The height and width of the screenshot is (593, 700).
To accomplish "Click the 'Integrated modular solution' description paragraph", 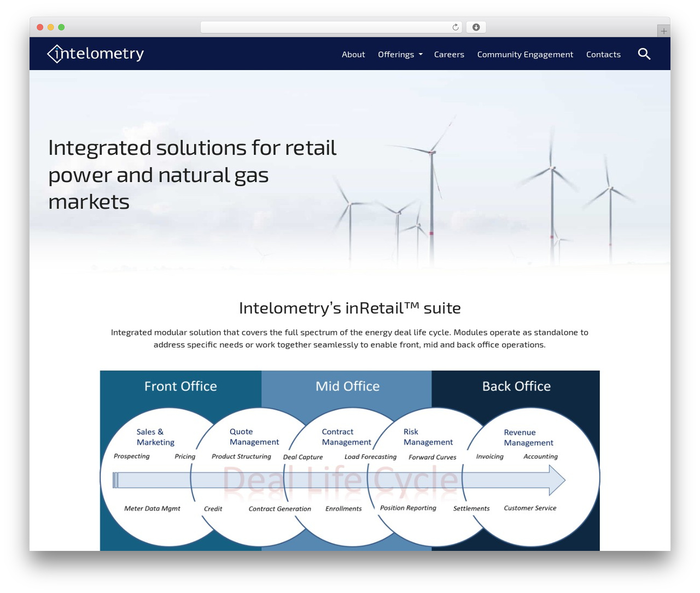I will [x=349, y=338].
